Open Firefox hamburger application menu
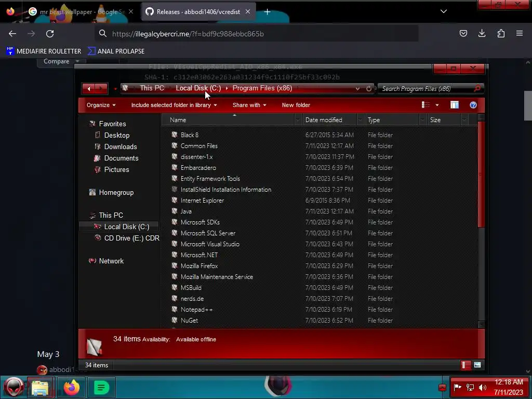Viewport: 532px width, 399px height. pyautogui.click(x=520, y=33)
